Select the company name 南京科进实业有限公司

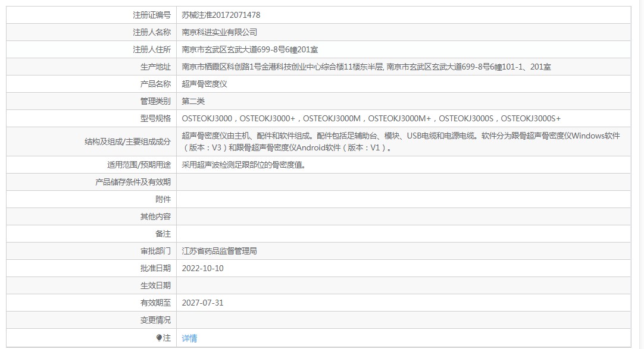pyautogui.click(x=220, y=32)
